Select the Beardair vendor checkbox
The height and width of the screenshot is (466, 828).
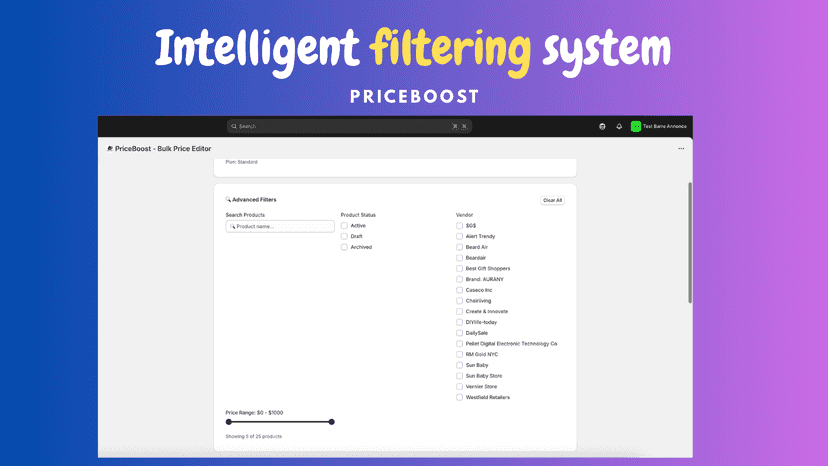(459, 258)
